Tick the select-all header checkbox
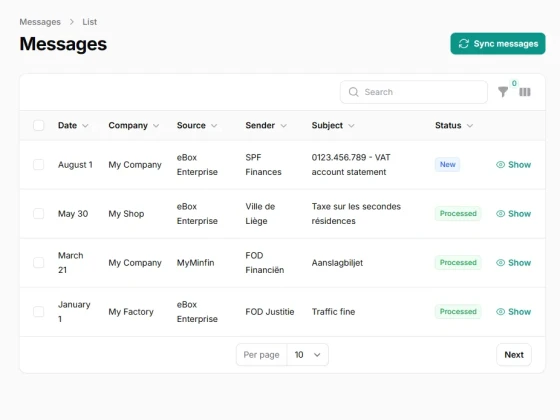Viewport: 560px width, 420px height. 39,125
